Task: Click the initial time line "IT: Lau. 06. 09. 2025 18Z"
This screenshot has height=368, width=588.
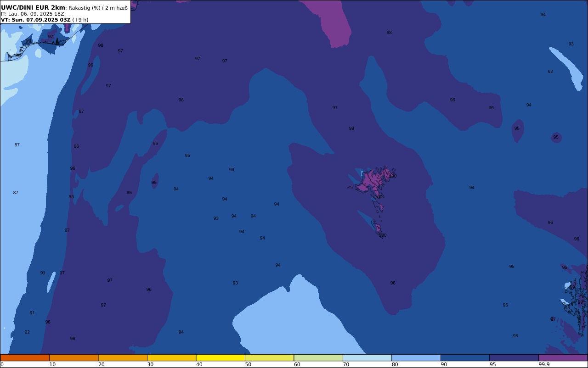Action: [x=33, y=14]
